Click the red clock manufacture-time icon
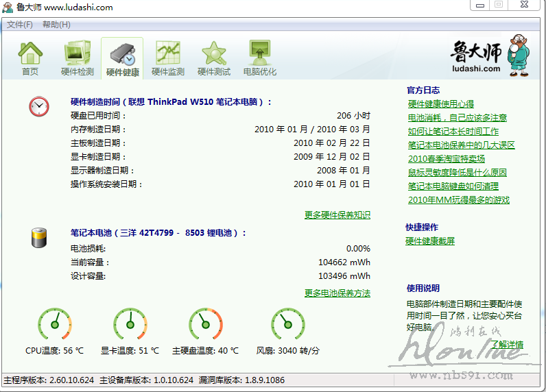 click(x=39, y=106)
